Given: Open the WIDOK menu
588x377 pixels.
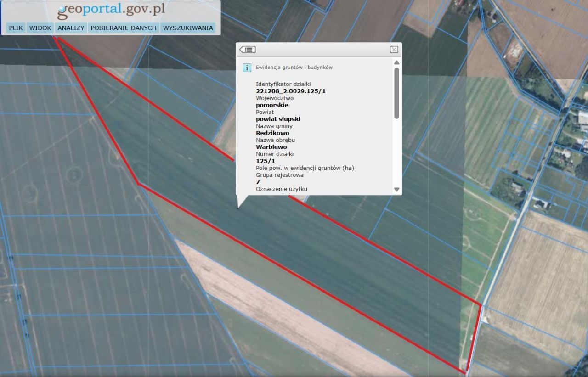Looking at the screenshot, I should pyautogui.click(x=40, y=28).
